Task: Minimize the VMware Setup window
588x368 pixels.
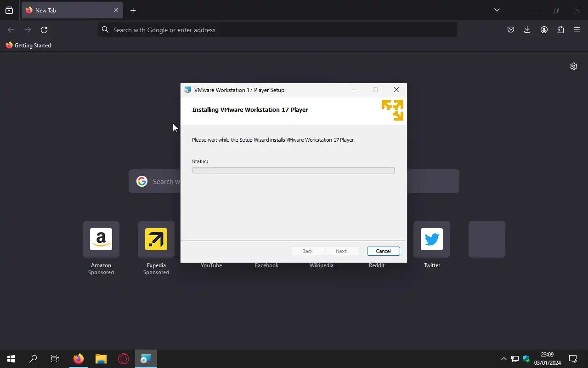Action: point(355,90)
